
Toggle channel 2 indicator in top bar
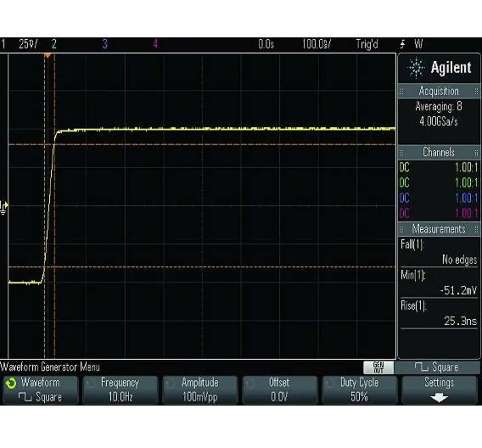54,44
